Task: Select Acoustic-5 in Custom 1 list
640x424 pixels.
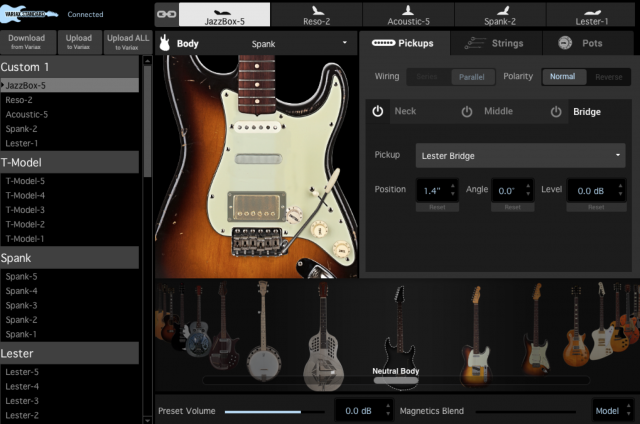Action: point(69,114)
